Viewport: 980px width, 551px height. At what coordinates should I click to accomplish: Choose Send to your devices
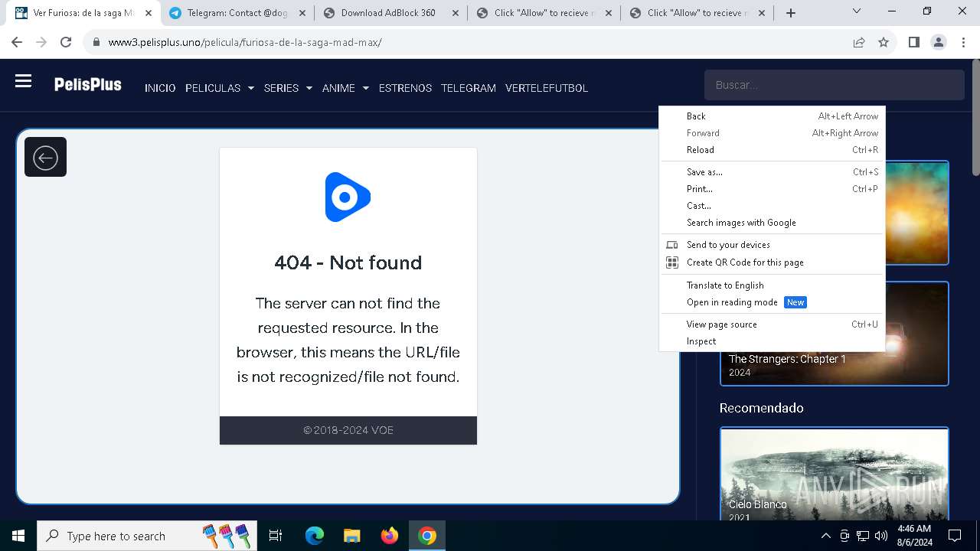coord(772,245)
